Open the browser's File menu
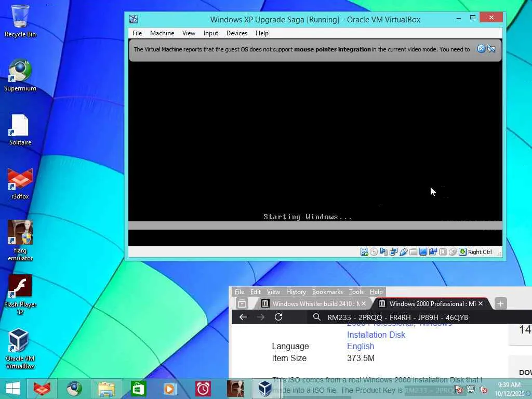This screenshot has width=532, height=399. [240, 292]
